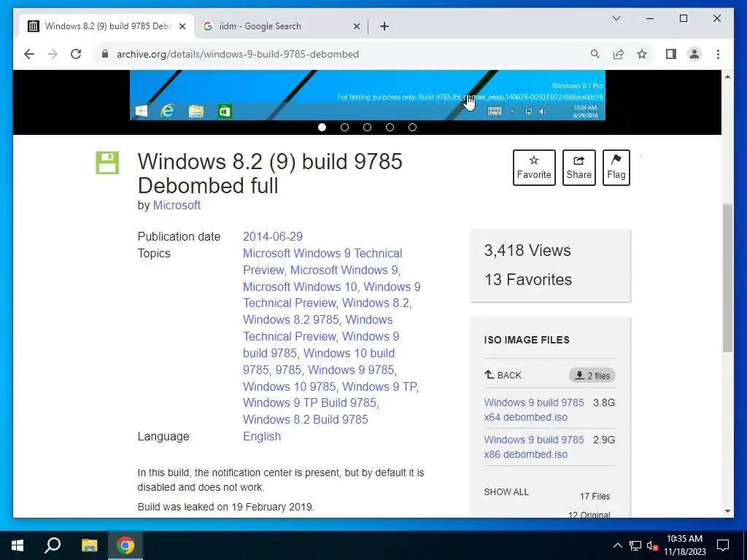Open Windows taskbar search

pos(53,545)
